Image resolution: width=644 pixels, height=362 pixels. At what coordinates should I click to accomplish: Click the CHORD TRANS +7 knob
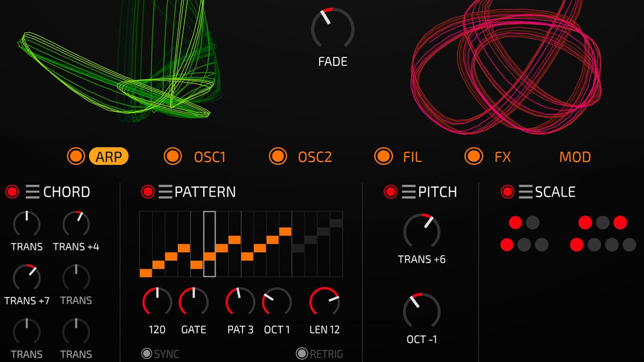(x=27, y=278)
